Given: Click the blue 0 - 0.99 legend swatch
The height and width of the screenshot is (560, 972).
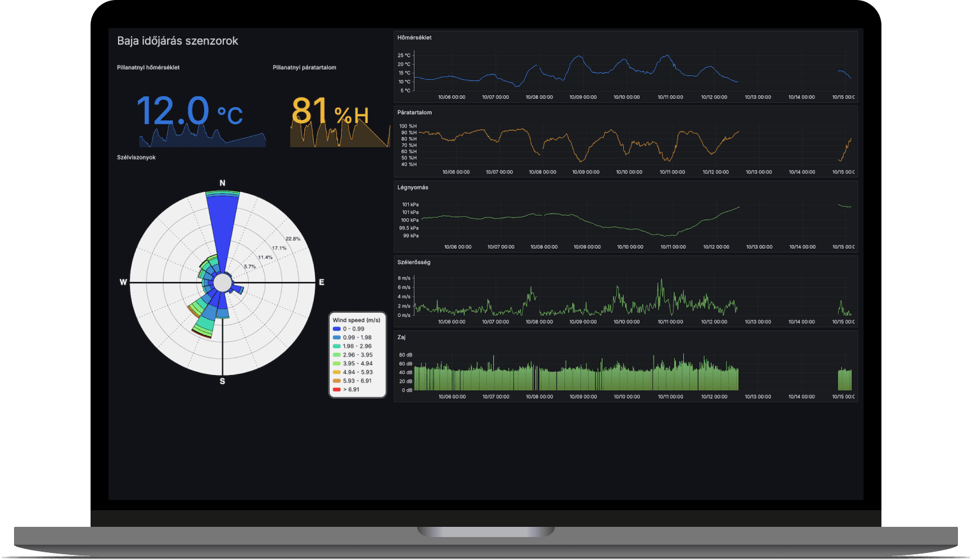Looking at the screenshot, I should tap(337, 329).
